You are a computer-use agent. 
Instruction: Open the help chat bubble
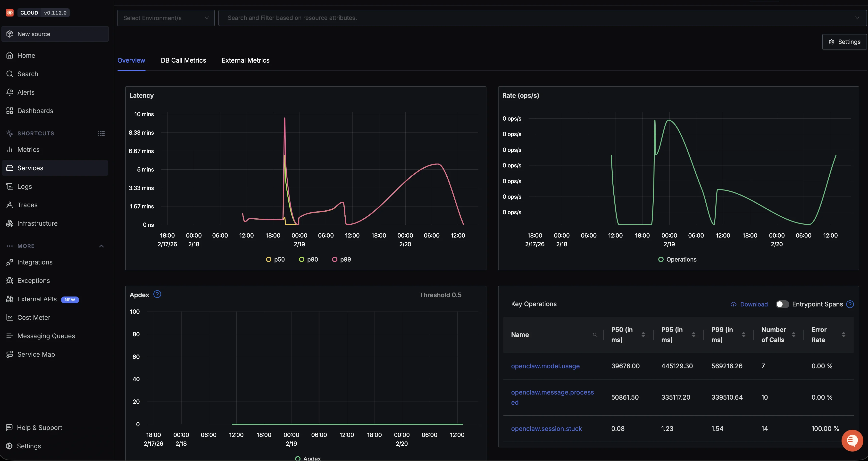click(x=852, y=440)
